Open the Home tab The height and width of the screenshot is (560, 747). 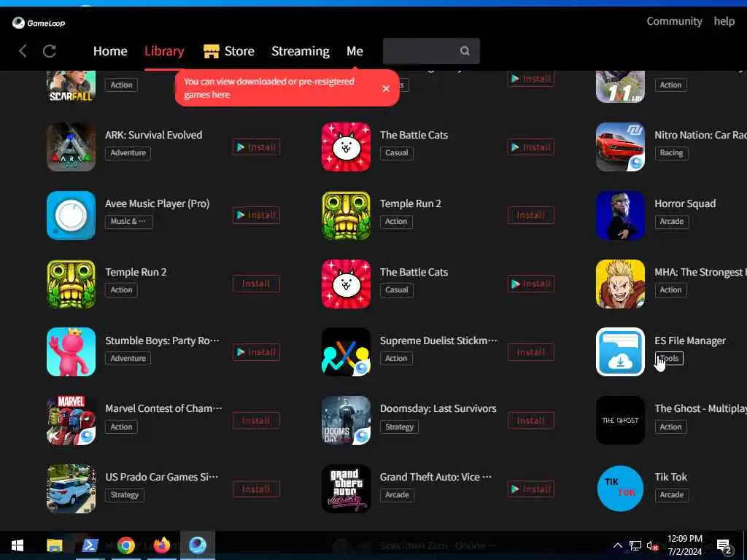click(x=110, y=51)
